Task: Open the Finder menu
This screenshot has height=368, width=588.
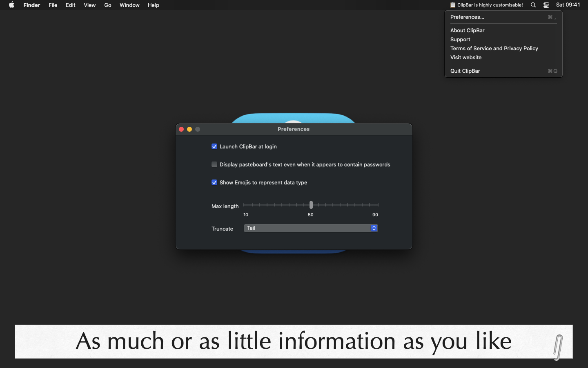Action: 32,5
